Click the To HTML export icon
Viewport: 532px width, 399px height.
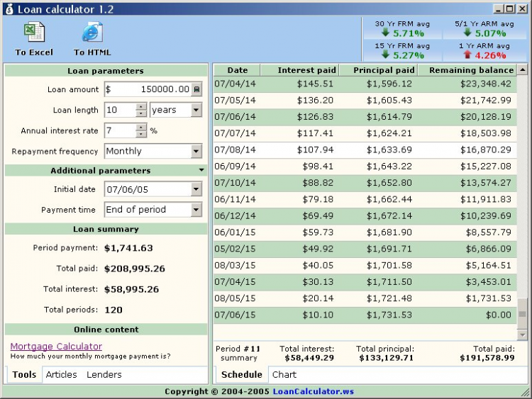click(92, 33)
